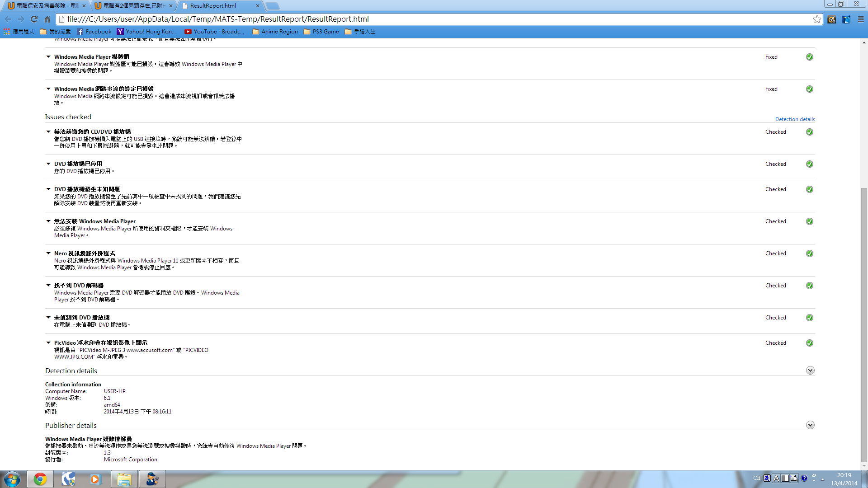The image size is (868, 488).
Task: Collapse the 無法安裝 Windows Media Player item
Action: point(48,221)
